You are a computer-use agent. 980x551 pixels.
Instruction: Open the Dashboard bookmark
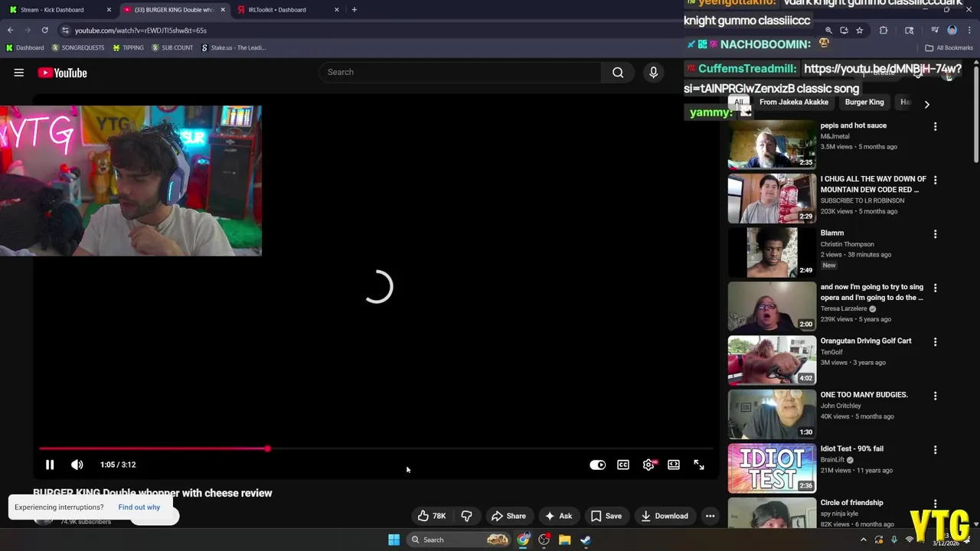pos(25,47)
